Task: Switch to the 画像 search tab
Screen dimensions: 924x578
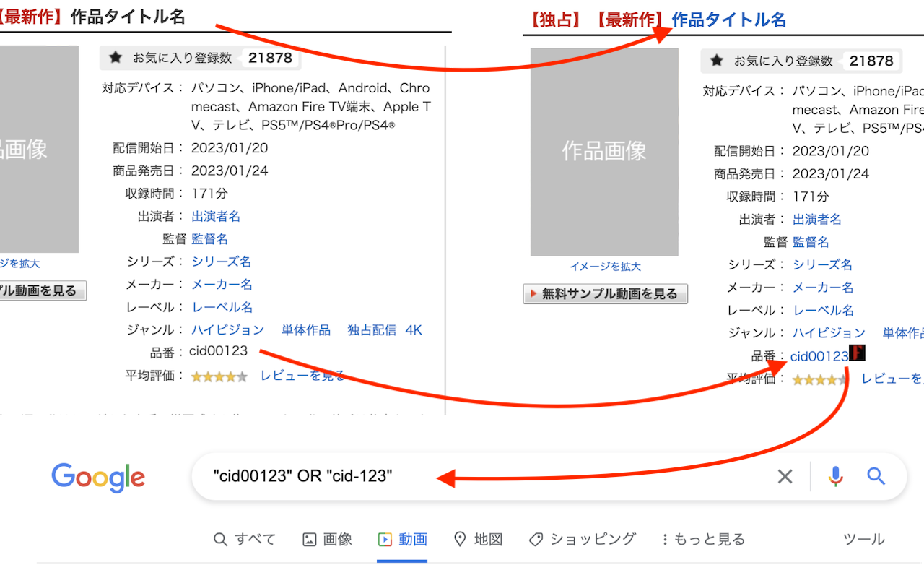Action: [x=327, y=539]
